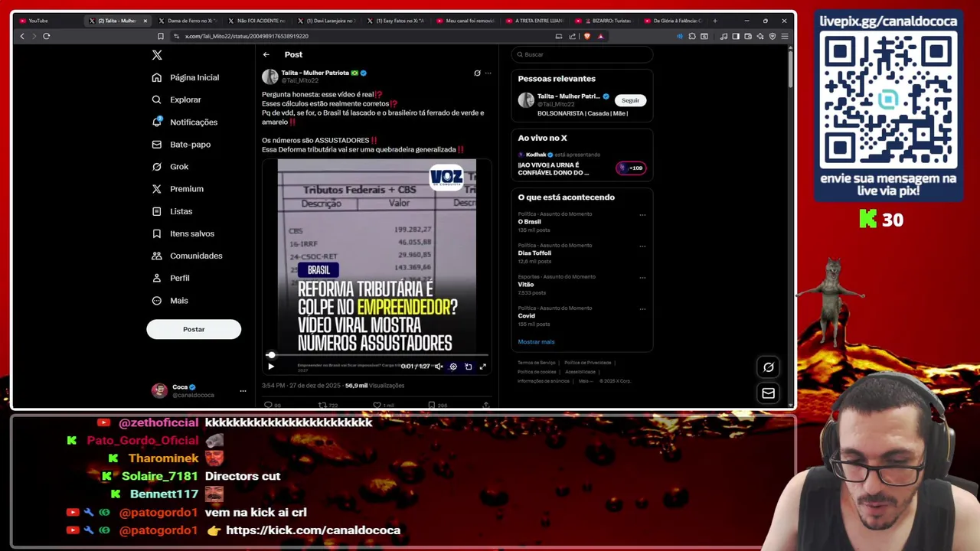
Task: Open Talita - Mulher Patriota profile name link
Action: point(315,73)
